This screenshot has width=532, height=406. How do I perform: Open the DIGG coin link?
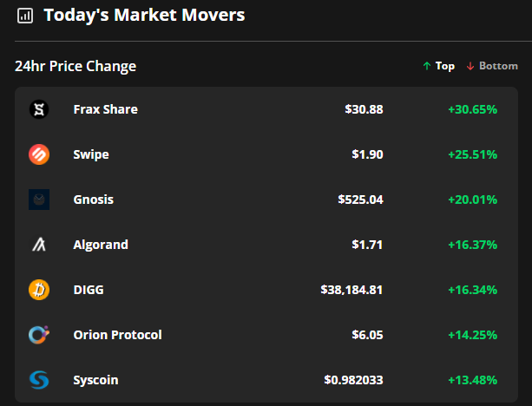click(x=89, y=290)
